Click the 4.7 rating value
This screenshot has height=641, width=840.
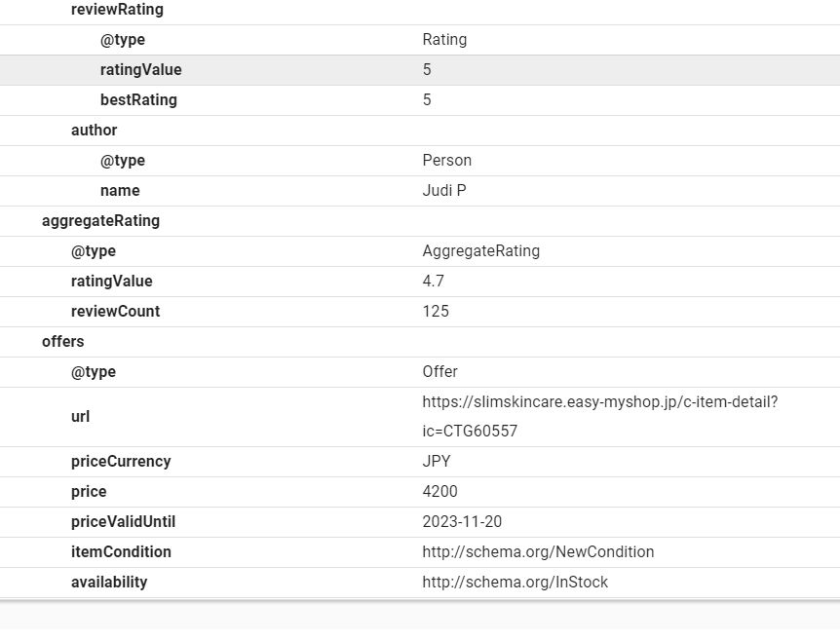pos(433,282)
